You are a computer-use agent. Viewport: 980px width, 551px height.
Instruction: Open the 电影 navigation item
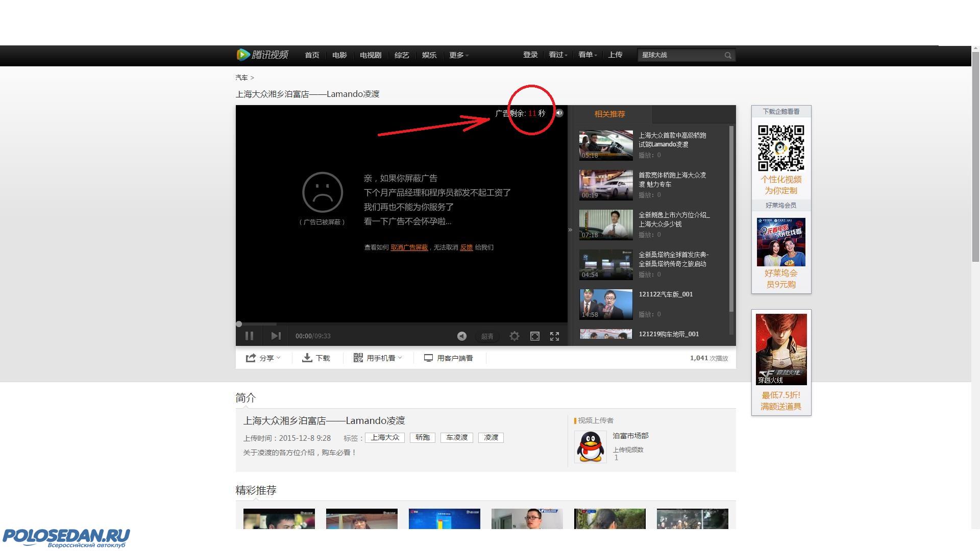(x=339, y=55)
